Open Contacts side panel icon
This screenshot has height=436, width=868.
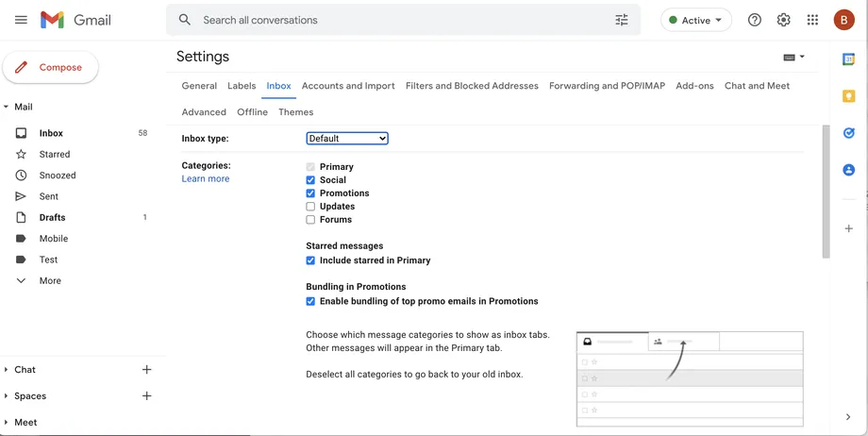(848, 170)
